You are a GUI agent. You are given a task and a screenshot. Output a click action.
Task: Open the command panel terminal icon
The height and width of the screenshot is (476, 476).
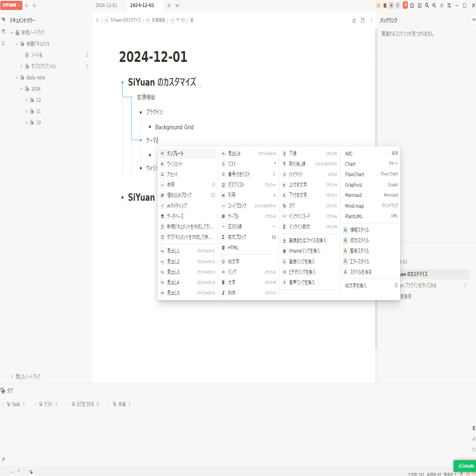point(419,5)
